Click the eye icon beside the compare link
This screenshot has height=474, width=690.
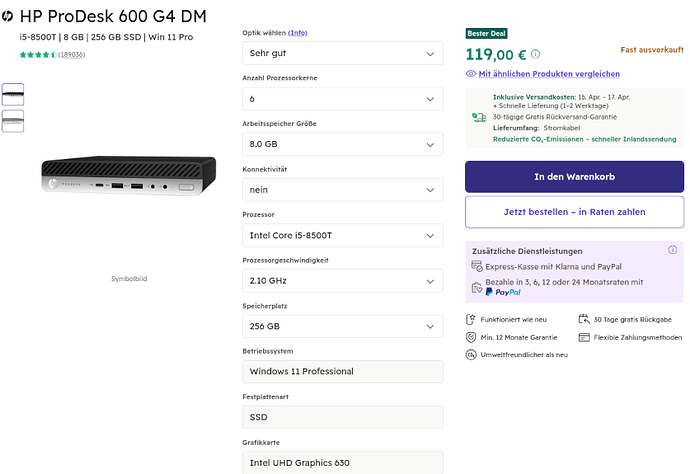tap(471, 74)
